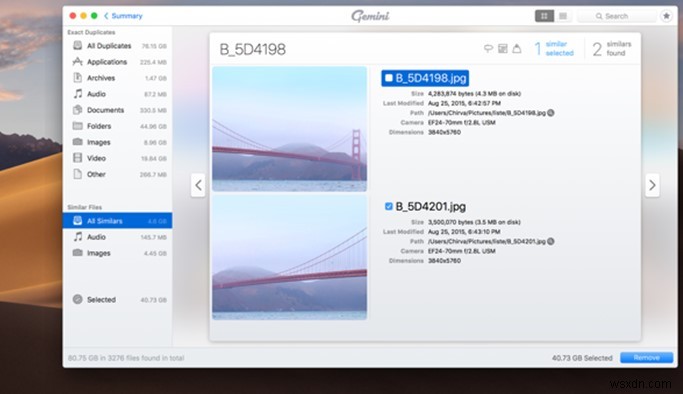This screenshot has height=394, width=683.
Task: Go back to Summary
Action: 123,16
